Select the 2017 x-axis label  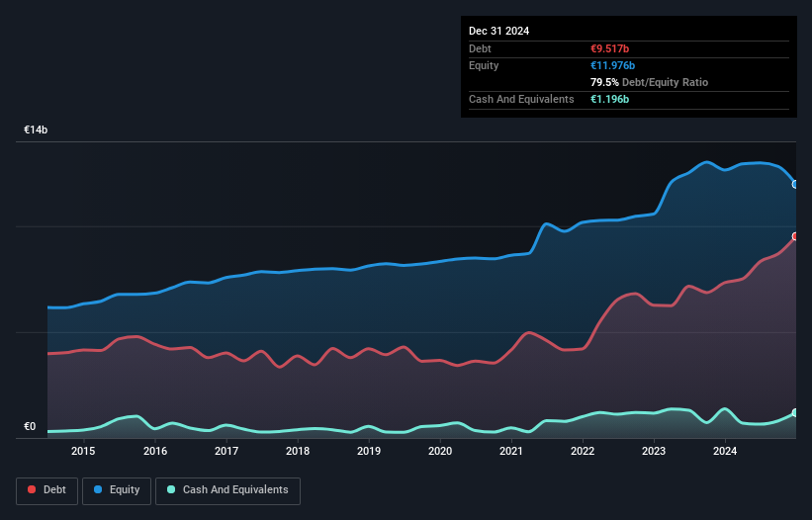[226, 451]
